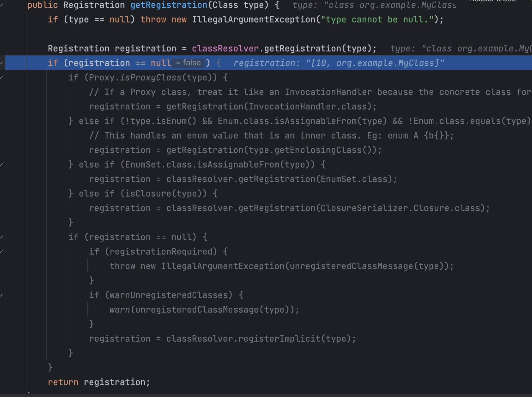
Task: Click the return registration statement
Action: [99, 382]
